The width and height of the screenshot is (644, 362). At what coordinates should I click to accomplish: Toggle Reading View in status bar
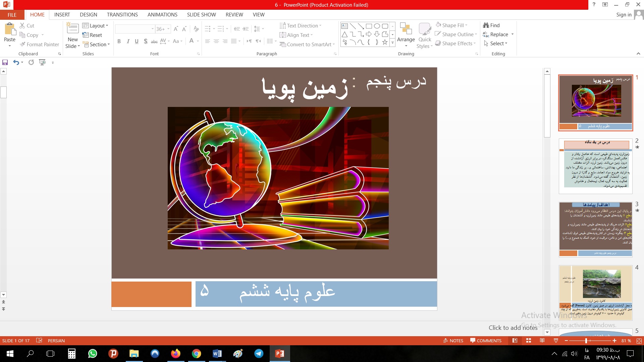click(x=542, y=341)
